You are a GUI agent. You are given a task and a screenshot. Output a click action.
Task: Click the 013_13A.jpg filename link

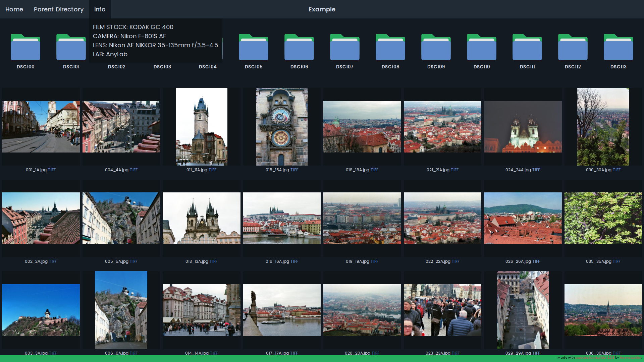[197, 261]
